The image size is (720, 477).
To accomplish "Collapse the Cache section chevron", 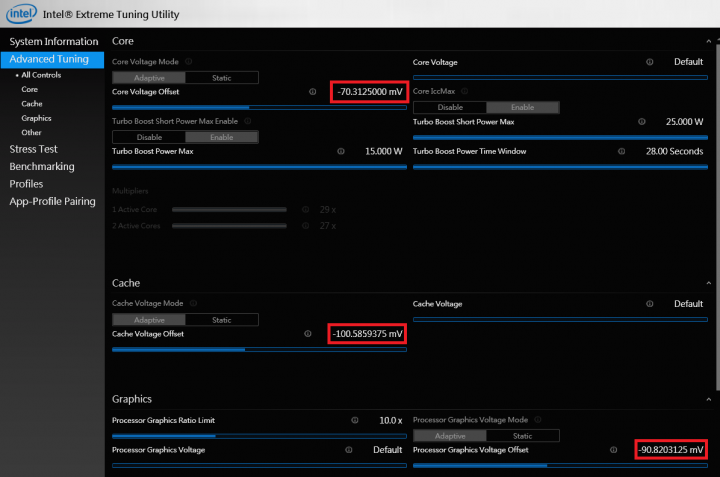I will point(709,283).
